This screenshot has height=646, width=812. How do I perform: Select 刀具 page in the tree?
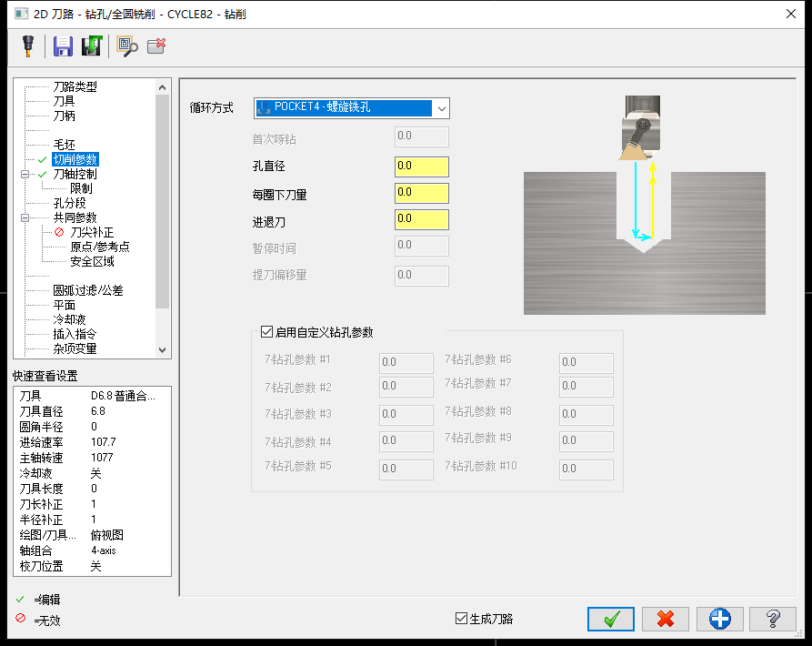tap(65, 101)
